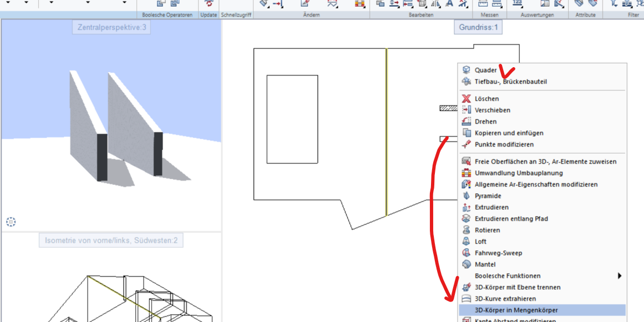Select Kopieren und einfügen from context menu

[509, 133]
